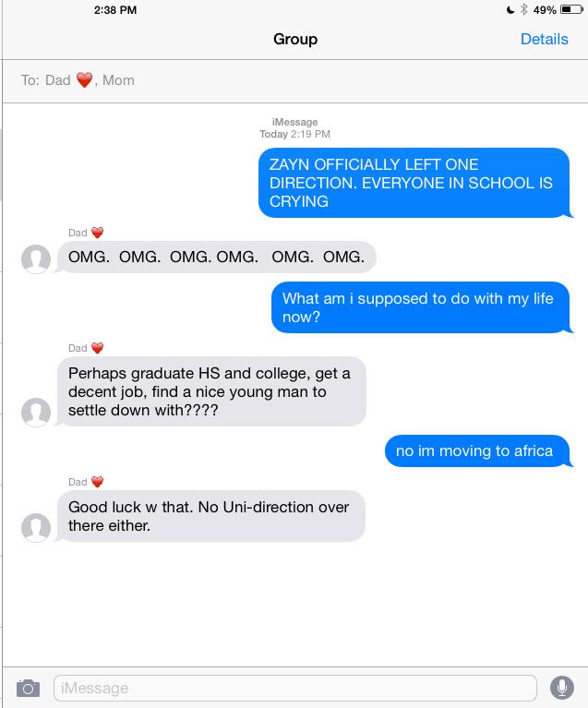
Task: Tap Dad's avatar beside Good luck message
Action: (x=36, y=527)
